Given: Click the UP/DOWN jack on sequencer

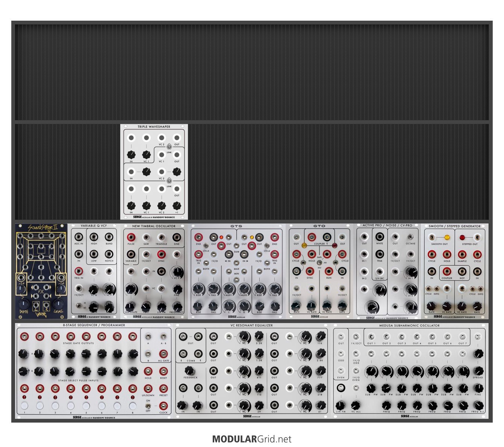Looking at the screenshot, I should click(x=148, y=388).
